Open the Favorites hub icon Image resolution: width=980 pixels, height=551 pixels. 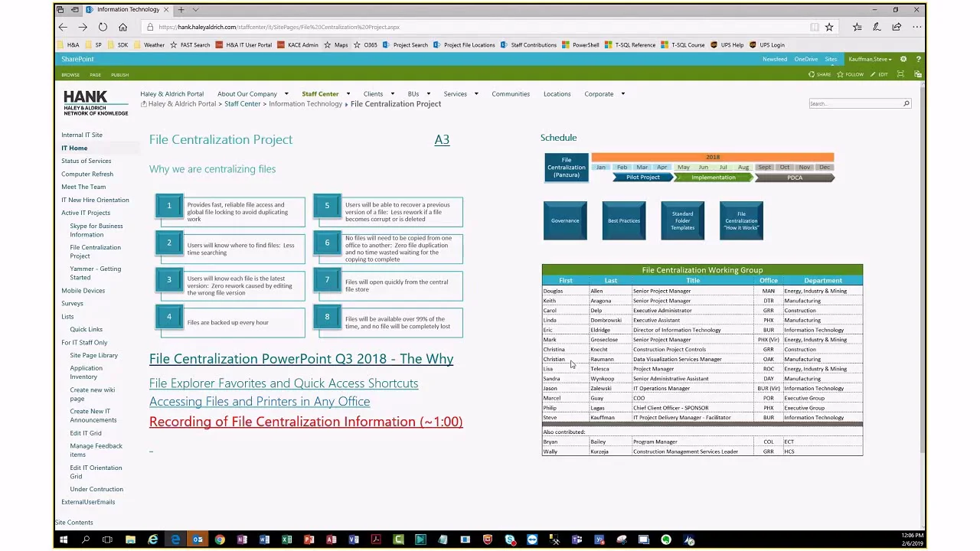857,27
